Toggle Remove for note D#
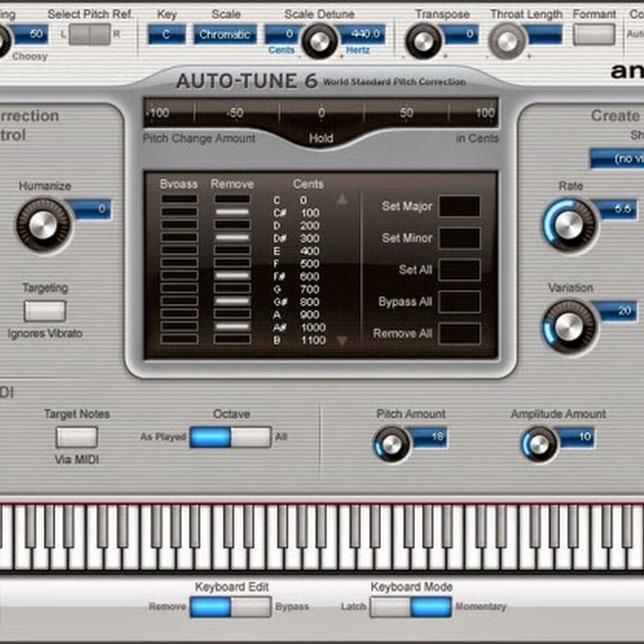This screenshot has height=644, width=644. tap(232, 237)
